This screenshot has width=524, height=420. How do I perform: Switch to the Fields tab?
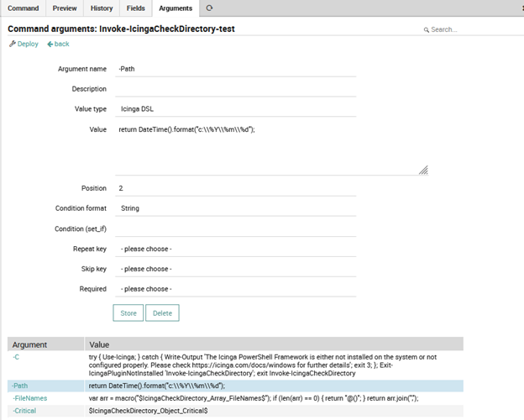coord(136,8)
